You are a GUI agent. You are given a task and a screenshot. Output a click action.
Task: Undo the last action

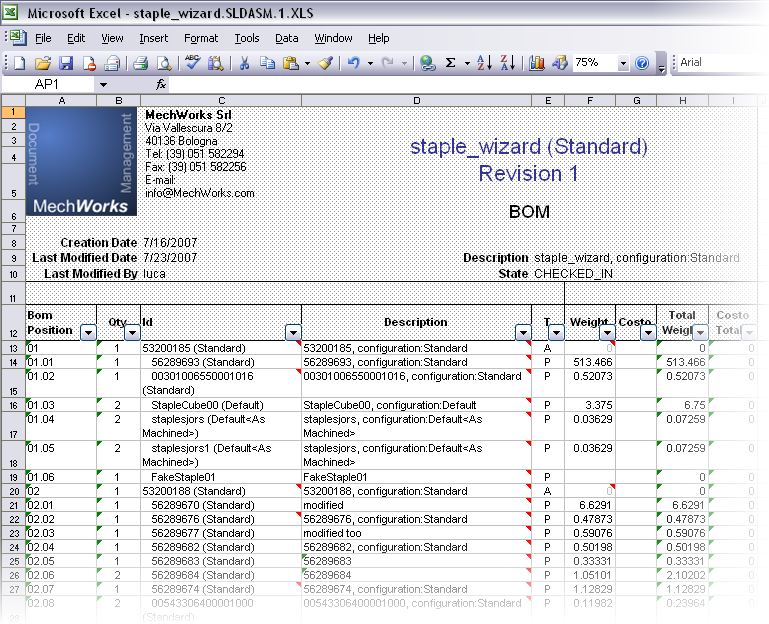pos(354,63)
